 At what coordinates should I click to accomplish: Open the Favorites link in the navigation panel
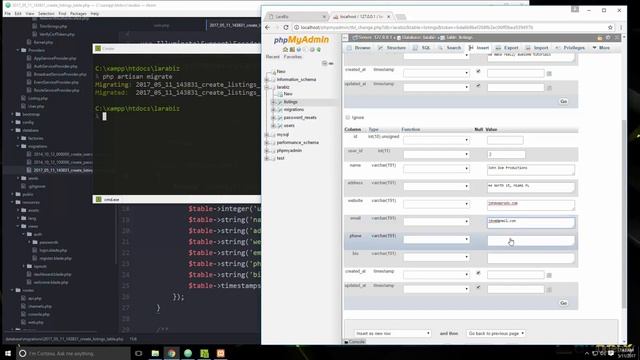pyautogui.click(x=293, y=57)
